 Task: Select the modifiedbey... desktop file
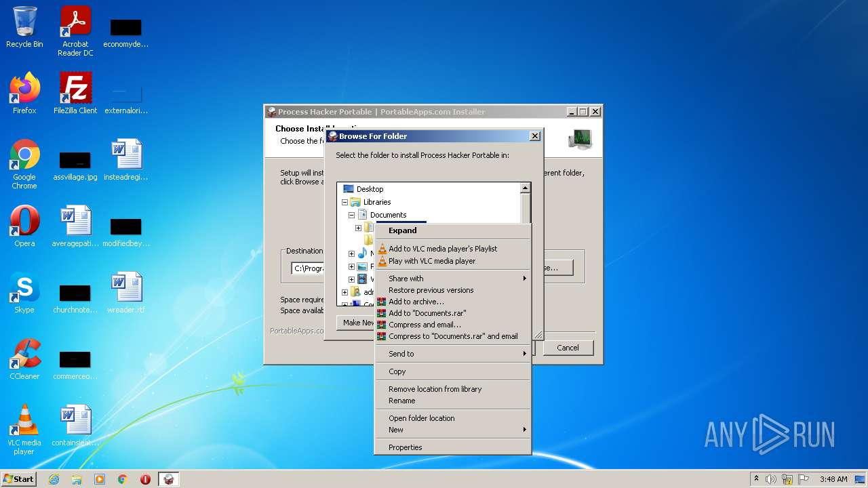coord(126,232)
